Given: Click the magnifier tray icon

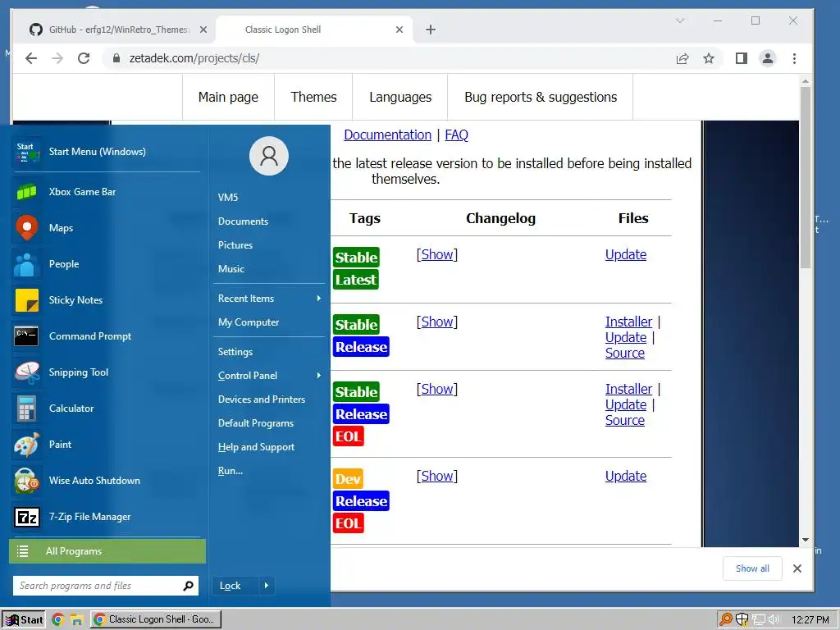Looking at the screenshot, I should (x=726, y=620).
